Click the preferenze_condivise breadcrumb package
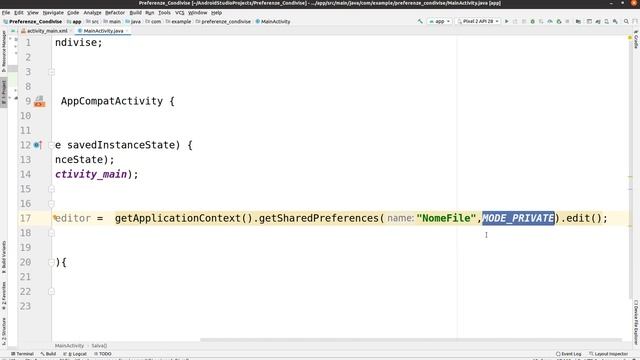The height and width of the screenshot is (360, 640). (223, 21)
